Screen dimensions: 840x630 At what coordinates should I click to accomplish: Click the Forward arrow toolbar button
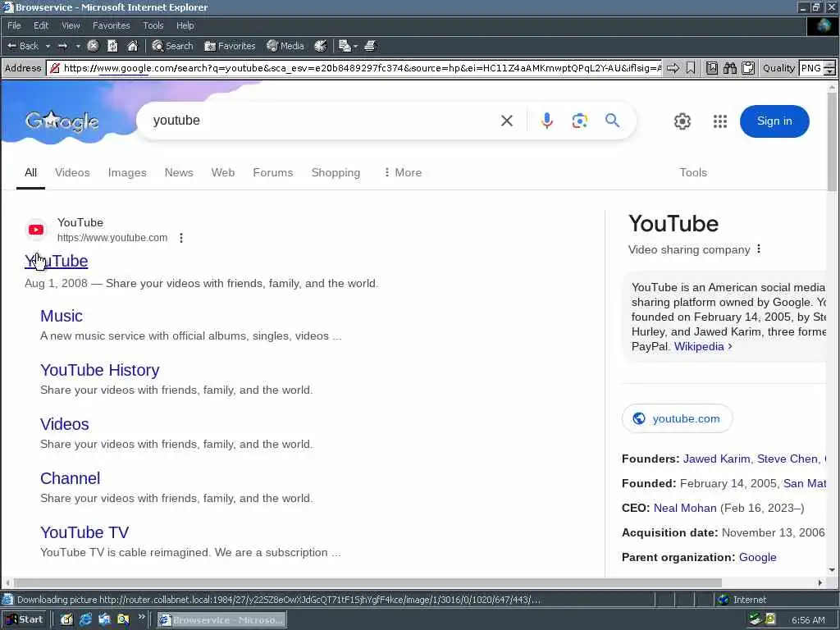[62, 46]
